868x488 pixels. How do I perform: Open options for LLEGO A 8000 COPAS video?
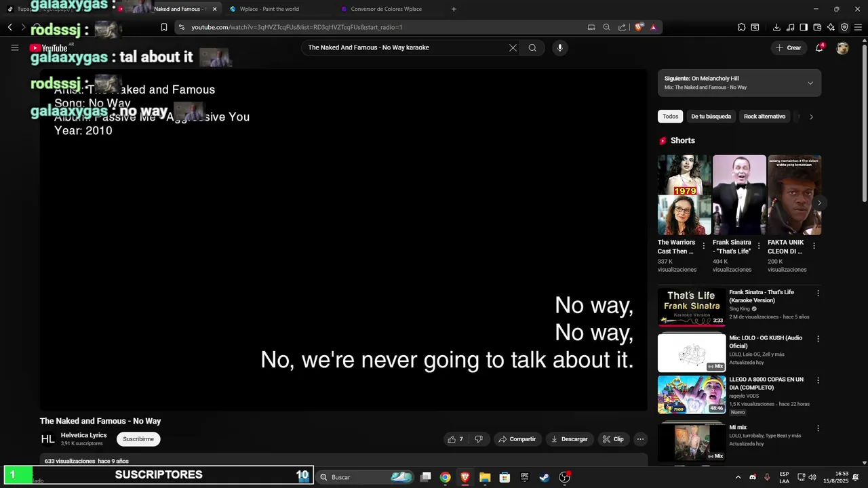pos(818,381)
